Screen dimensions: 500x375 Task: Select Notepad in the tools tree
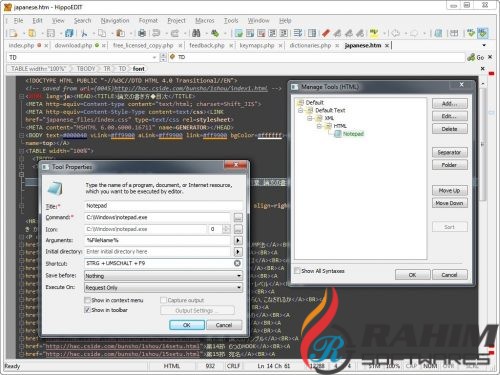coord(353,134)
